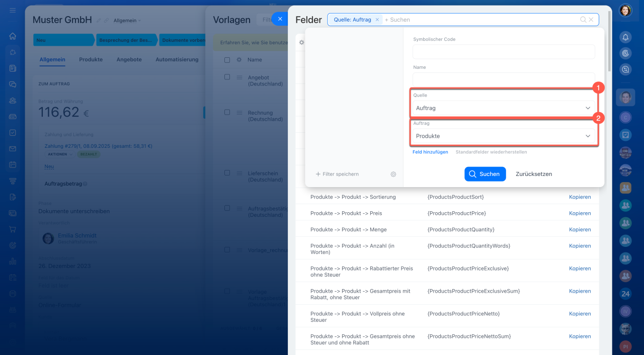The width and height of the screenshot is (644, 355).
Task: Select the 'Besprechung der Bes...' pipeline stage
Action: point(126,40)
